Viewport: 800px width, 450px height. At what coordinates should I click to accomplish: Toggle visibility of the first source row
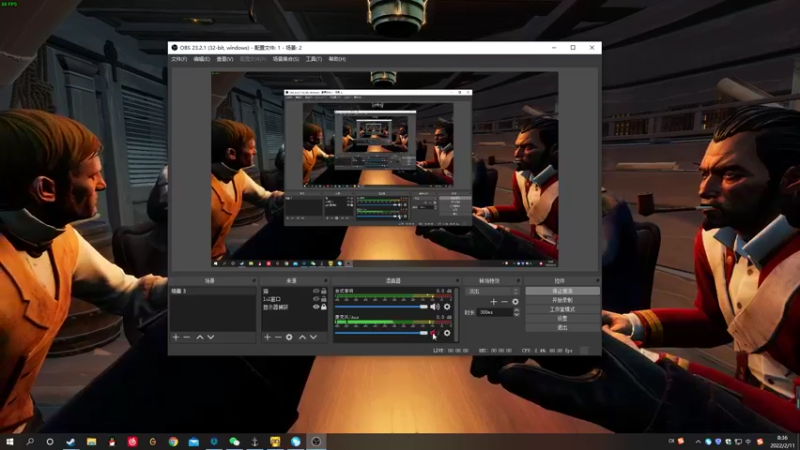[x=316, y=291]
